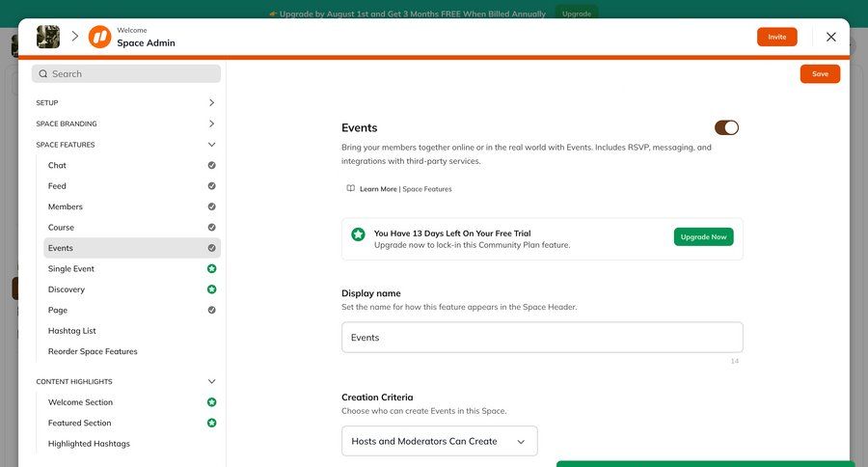This screenshot has height=467, width=868.
Task: Click the network avatar thumbnail in header
Action: 48,37
